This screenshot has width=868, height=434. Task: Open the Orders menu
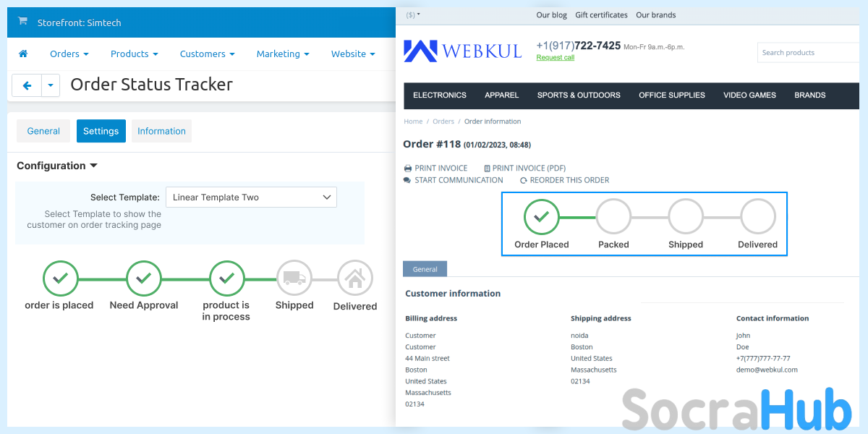point(69,54)
